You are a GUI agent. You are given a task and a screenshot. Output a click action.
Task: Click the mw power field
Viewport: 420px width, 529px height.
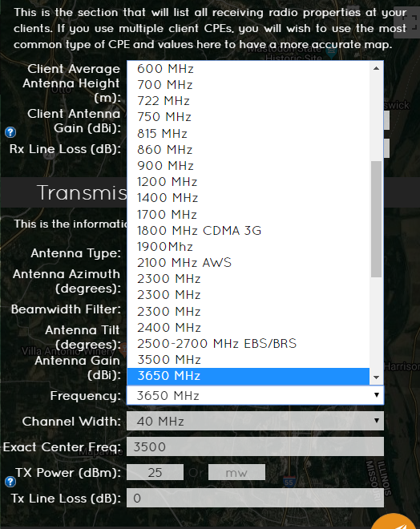(236, 472)
